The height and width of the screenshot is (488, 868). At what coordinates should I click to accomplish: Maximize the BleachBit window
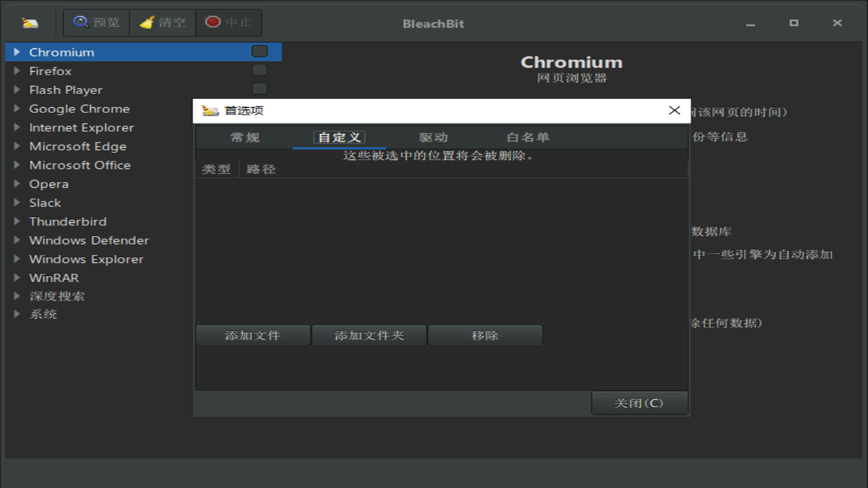tap(793, 23)
